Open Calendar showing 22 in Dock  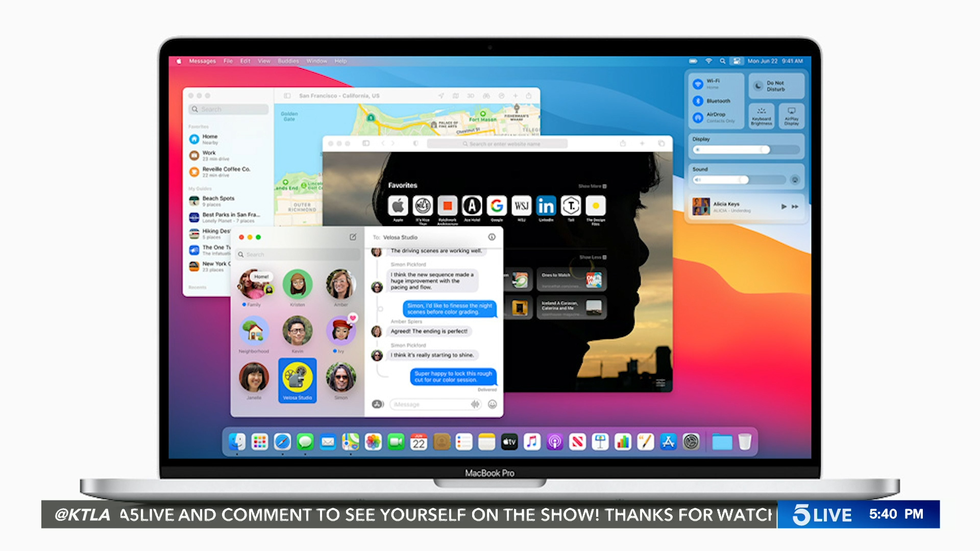pos(419,442)
